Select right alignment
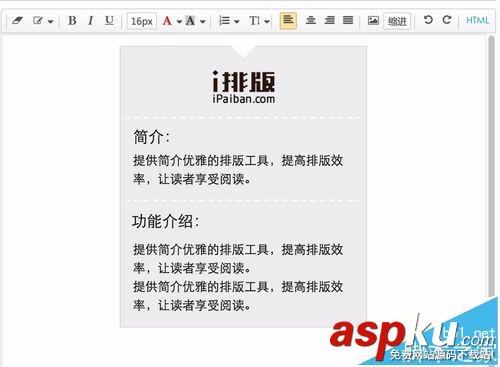Image resolution: width=500 pixels, height=367 pixels. click(x=329, y=21)
